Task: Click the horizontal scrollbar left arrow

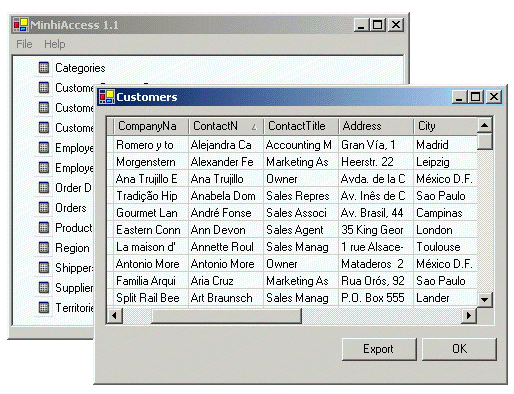Action: (115, 315)
